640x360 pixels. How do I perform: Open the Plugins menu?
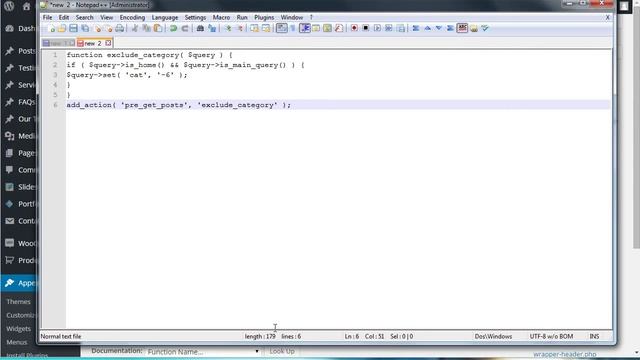(x=264, y=18)
